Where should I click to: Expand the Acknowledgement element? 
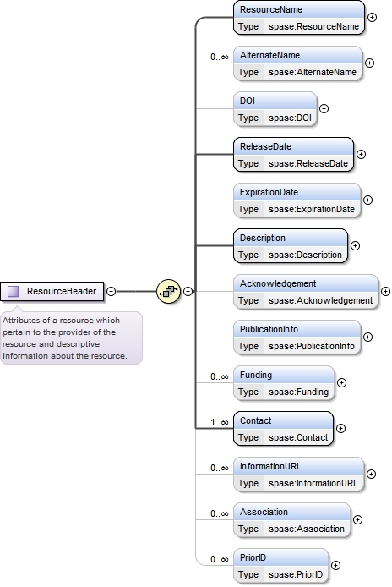coord(385,291)
